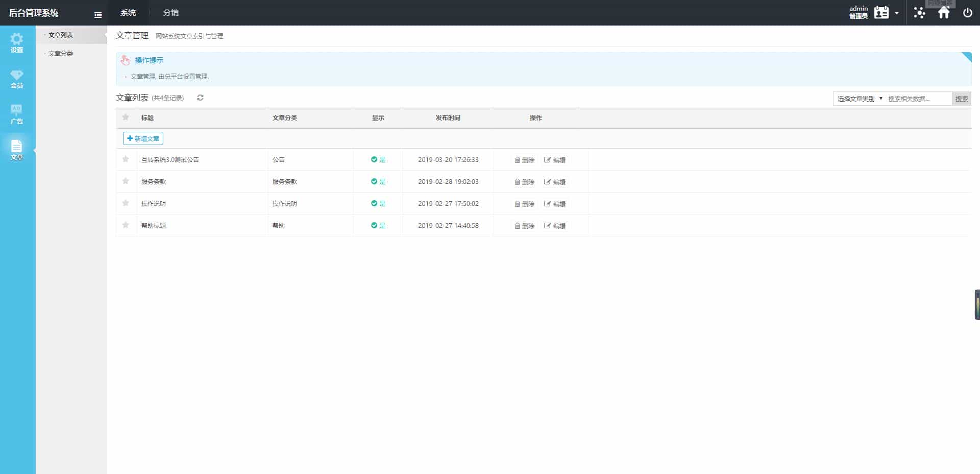
Task: Star the 服务条款 article row
Action: (126, 181)
